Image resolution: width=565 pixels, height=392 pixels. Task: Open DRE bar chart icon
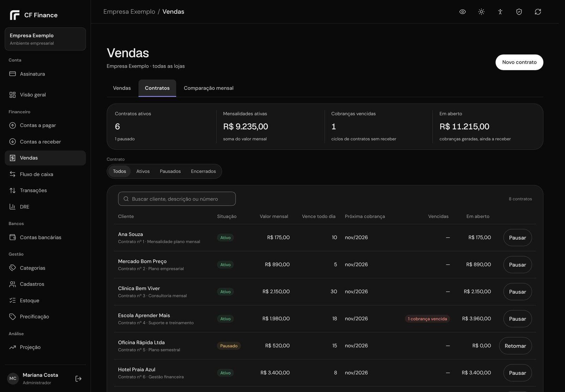pos(12,207)
